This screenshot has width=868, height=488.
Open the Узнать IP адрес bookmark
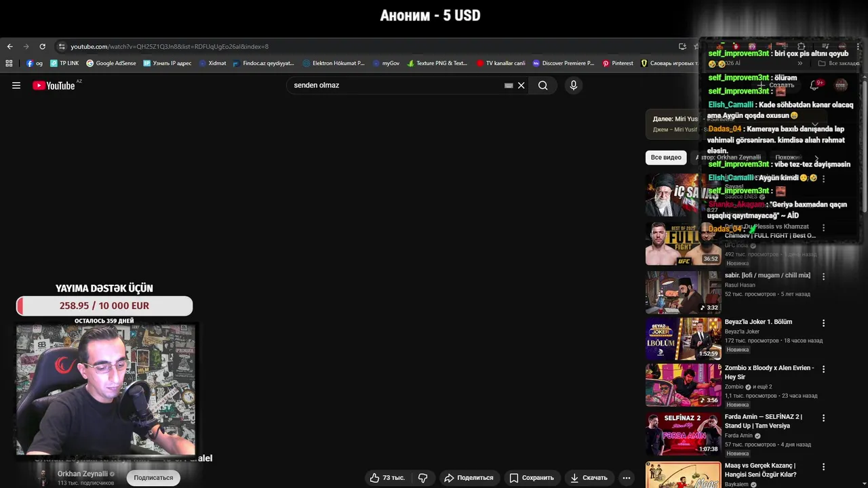pyautogui.click(x=167, y=63)
